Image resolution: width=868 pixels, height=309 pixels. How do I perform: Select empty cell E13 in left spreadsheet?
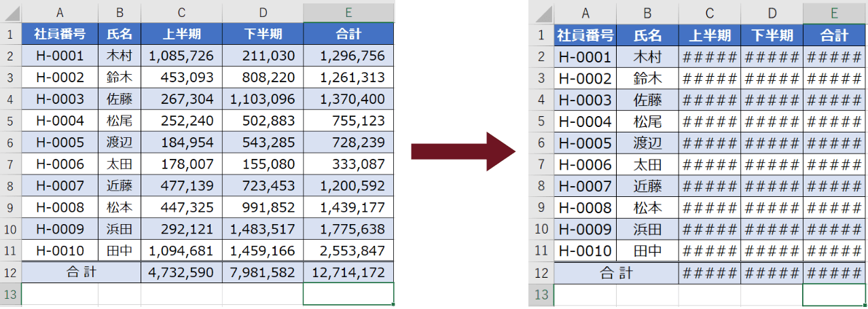[348, 294]
